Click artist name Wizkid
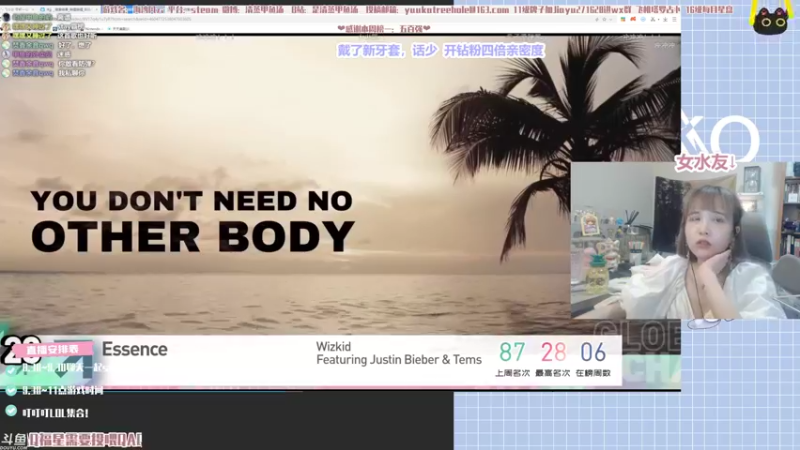 coord(333,346)
